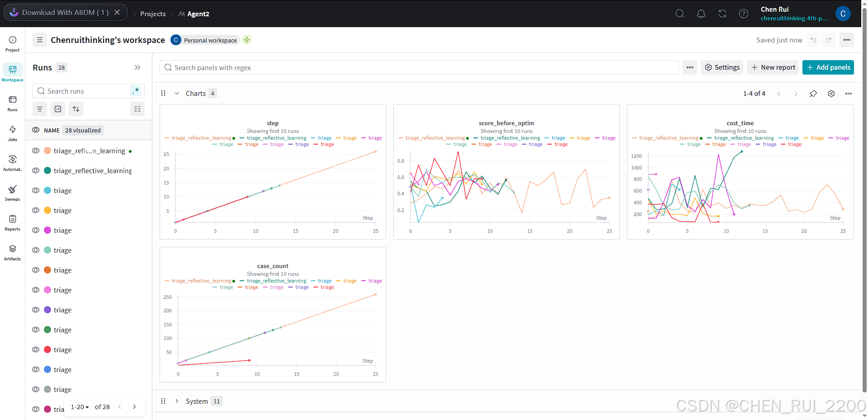Click the undo arrow near Saved just now
The height and width of the screenshot is (420, 868).
(813, 40)
